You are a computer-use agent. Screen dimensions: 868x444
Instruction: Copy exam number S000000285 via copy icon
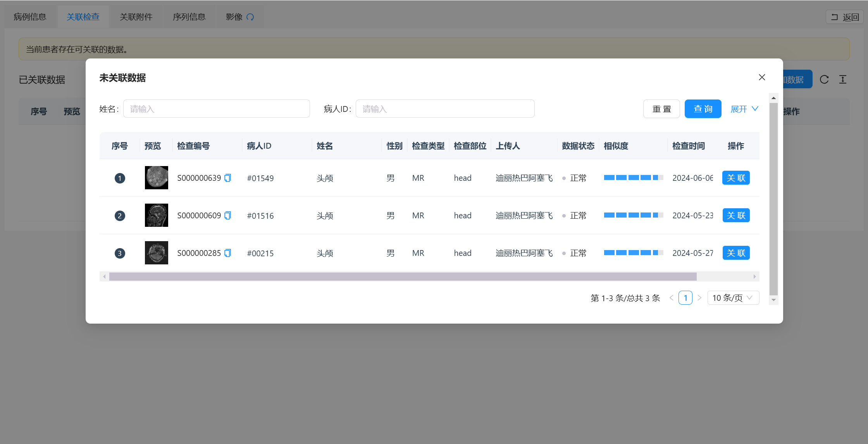pyautogui.click(x=228, y=253)
